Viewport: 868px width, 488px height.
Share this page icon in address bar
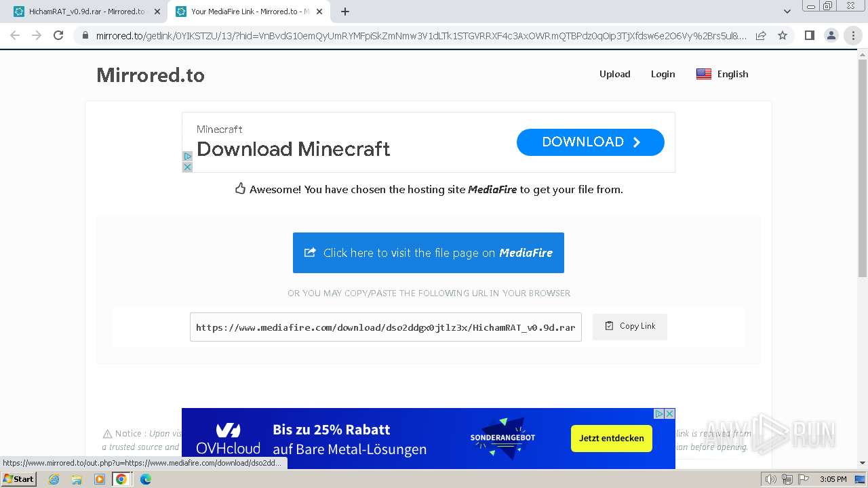click(x=761, y=35)
